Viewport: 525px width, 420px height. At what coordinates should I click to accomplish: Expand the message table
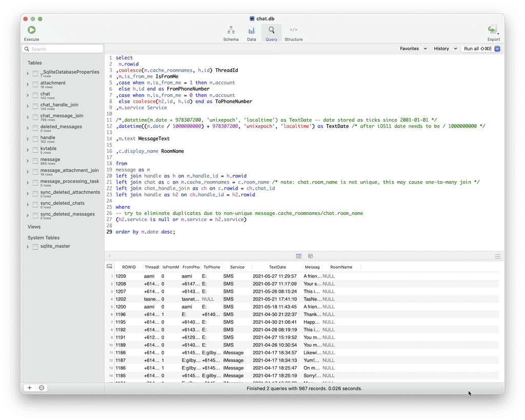28,161
